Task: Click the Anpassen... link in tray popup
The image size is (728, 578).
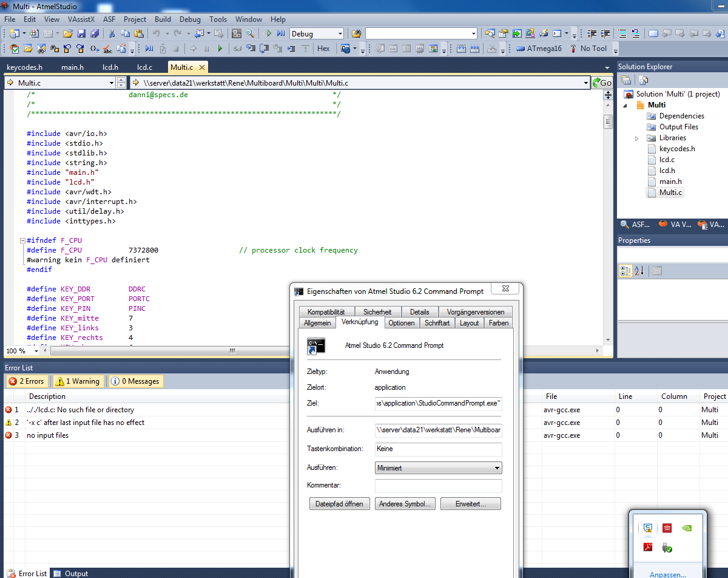Action: pyautogui.click(x=668, y=574)
